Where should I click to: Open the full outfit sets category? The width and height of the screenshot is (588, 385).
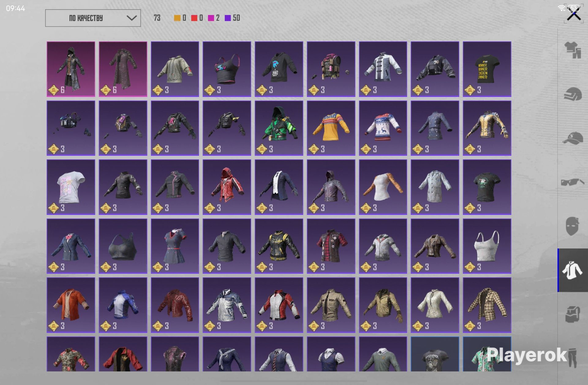[573, 50]
